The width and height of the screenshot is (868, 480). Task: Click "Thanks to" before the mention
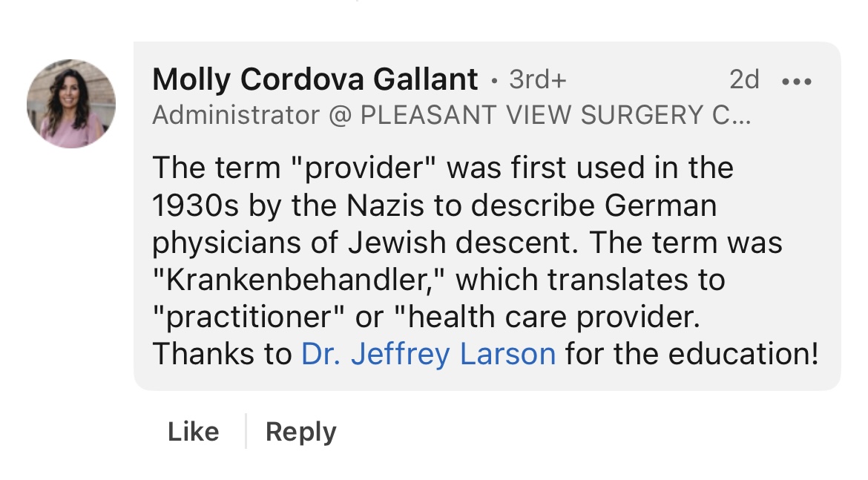[x=222, y=354]
